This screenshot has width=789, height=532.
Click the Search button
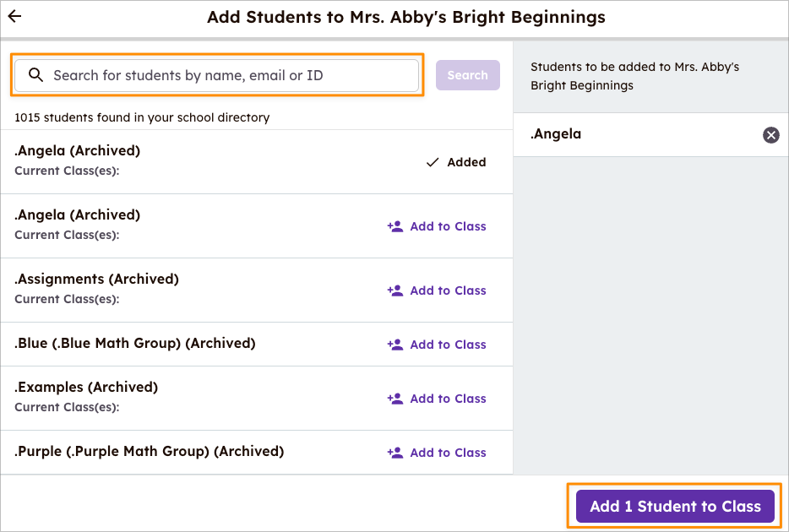point(467,75)
